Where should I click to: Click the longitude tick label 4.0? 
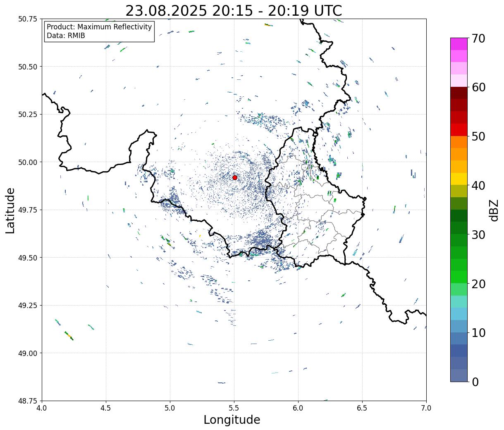pos(42,408)
